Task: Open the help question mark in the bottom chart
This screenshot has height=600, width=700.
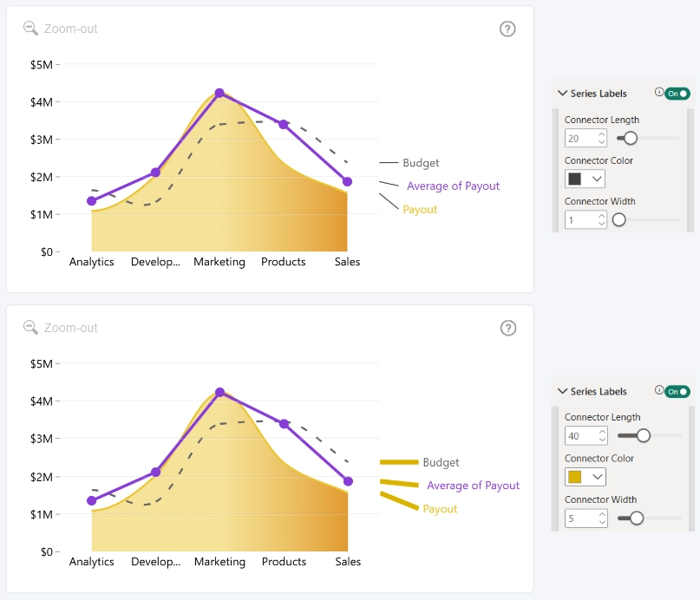Action: click(x=508, y=328)
